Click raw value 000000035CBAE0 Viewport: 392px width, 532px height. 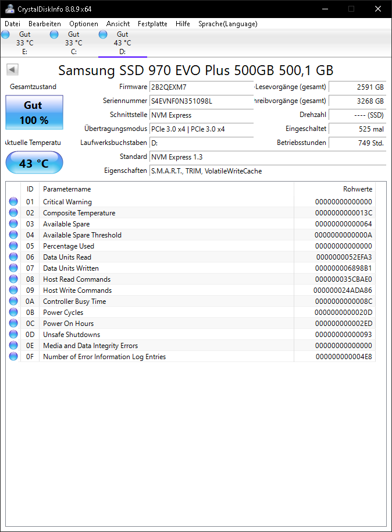tap(344, 279)
